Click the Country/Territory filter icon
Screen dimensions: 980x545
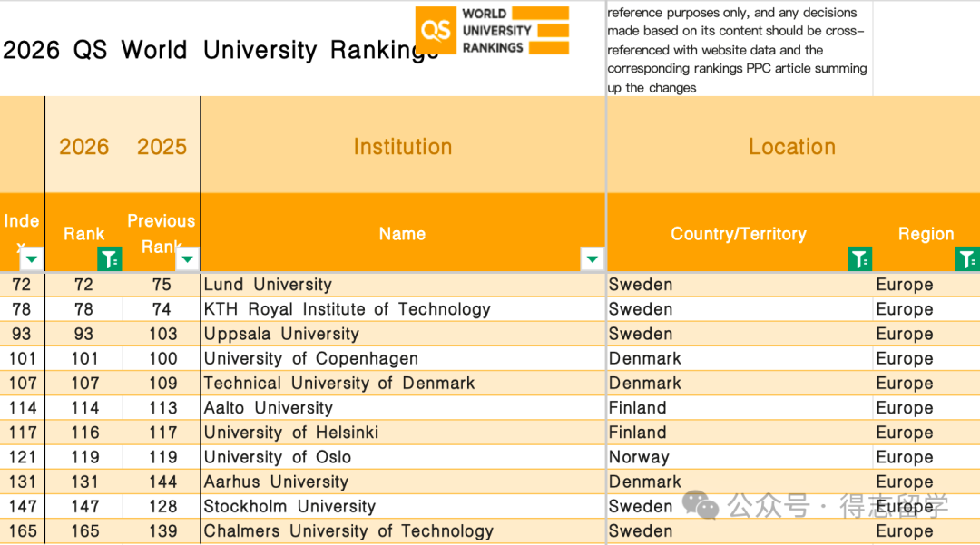coord(859,259)
